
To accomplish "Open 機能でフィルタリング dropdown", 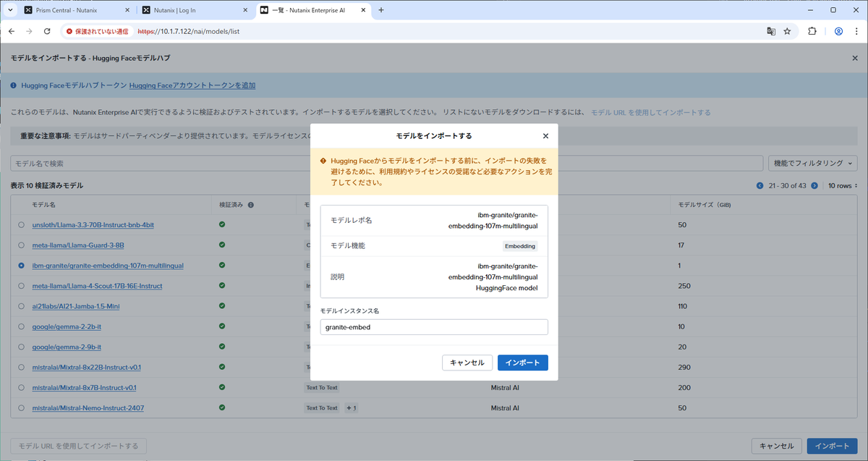I will tap(812, 164).
